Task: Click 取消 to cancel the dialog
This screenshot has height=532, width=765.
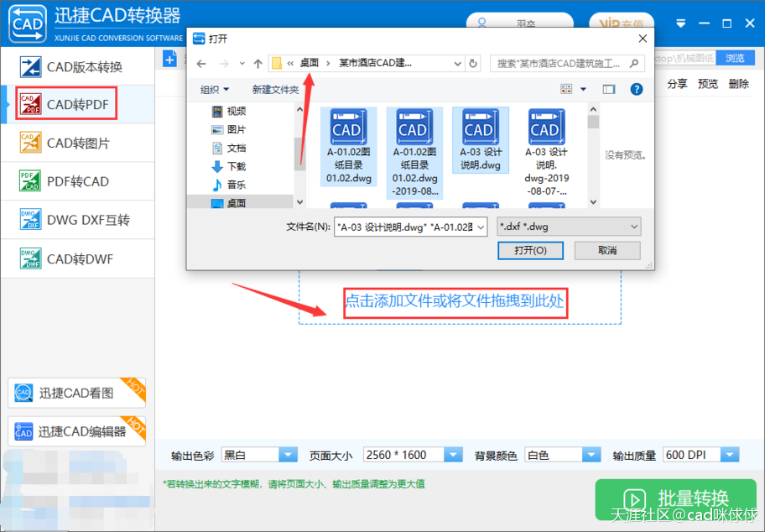Action: point(607,251)
